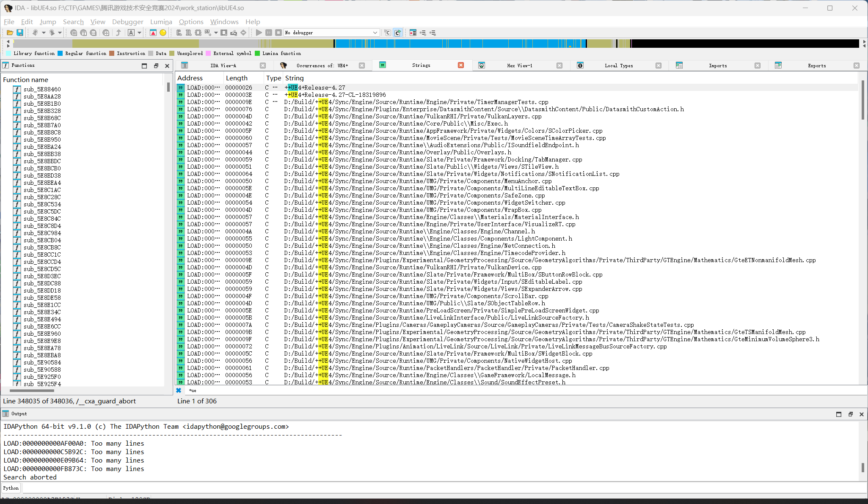Select function sub_5E8C534
The height and width of the screenshot is (504, 868).
point(42,204)
